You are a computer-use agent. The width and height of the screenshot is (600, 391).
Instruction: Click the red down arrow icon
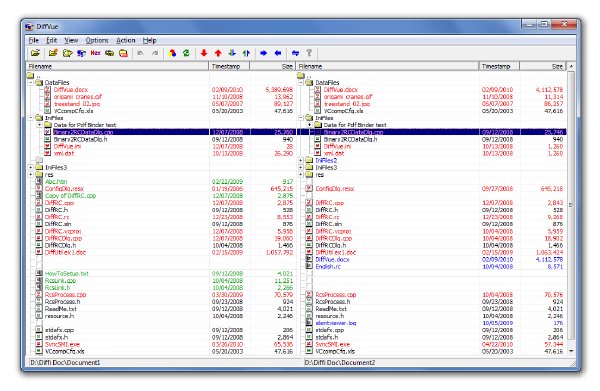[x=204, y=53]
